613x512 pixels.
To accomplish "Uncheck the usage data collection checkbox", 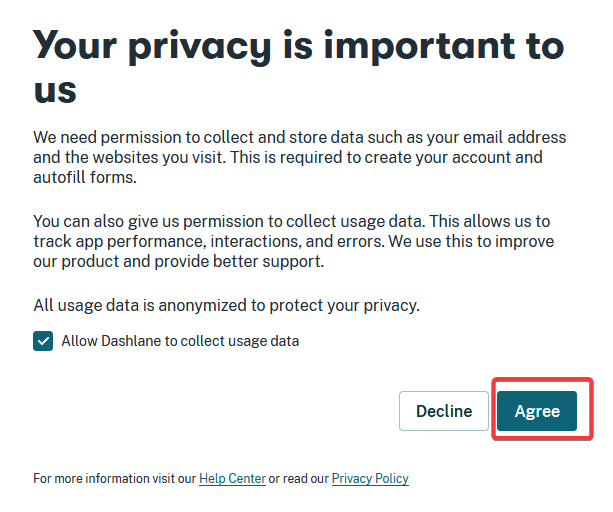I will click(x=43, y=341).
